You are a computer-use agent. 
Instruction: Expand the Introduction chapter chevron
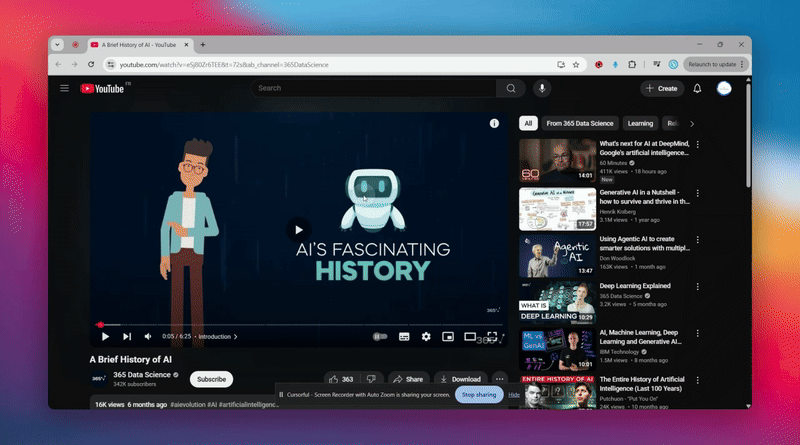point(235,337)
